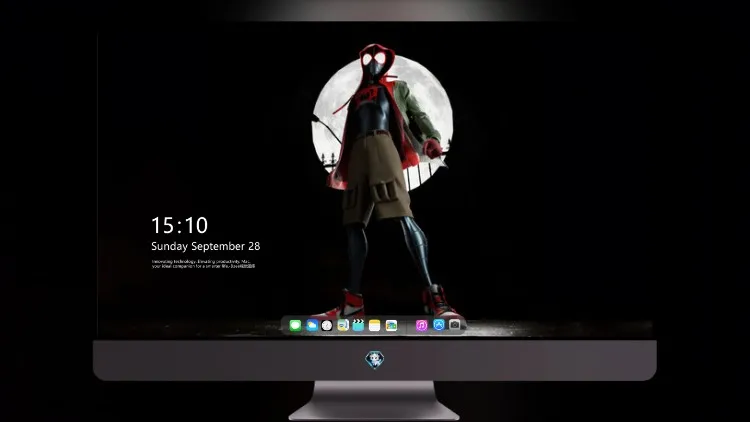Launch the Camera app from dock
This screenshot has height=422, width=750.
(455, 325)
